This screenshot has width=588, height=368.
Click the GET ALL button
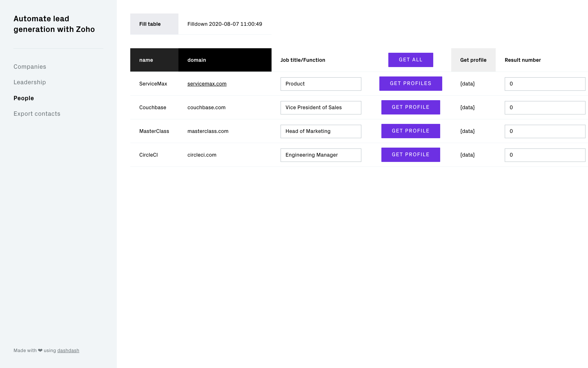[411, 60]
